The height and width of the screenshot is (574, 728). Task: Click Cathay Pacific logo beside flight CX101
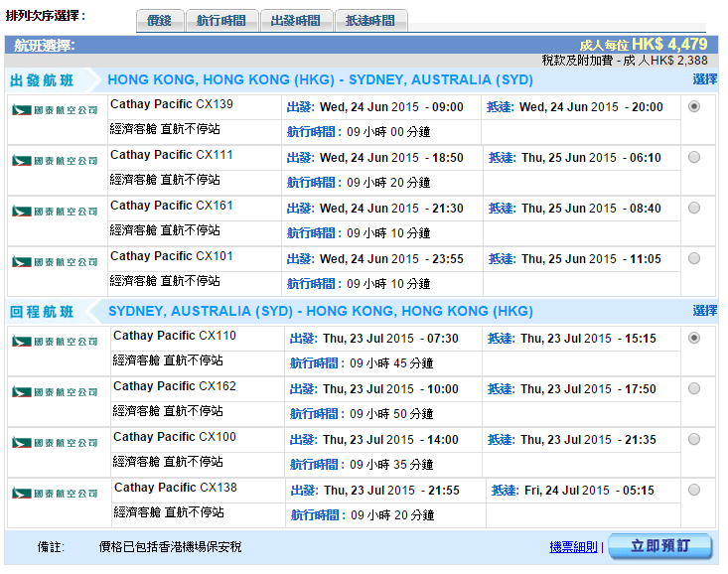[55, 262]
